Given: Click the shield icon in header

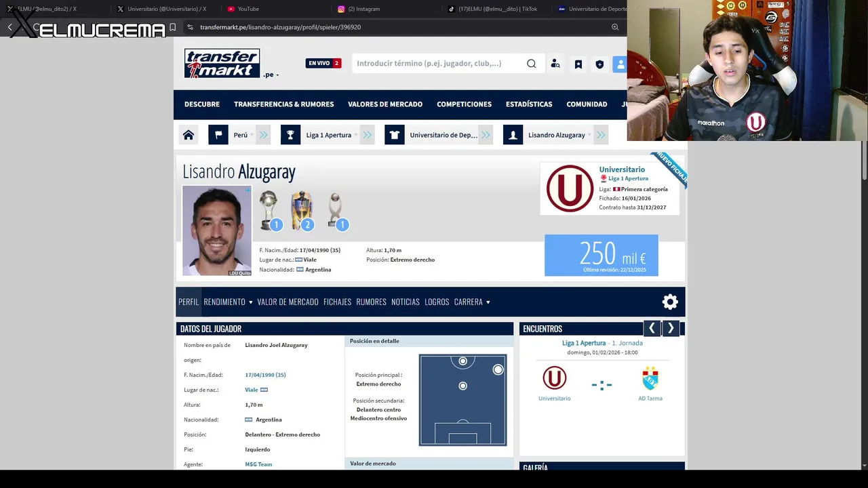Looking at the screenshot, I should [x=599, y=64].
